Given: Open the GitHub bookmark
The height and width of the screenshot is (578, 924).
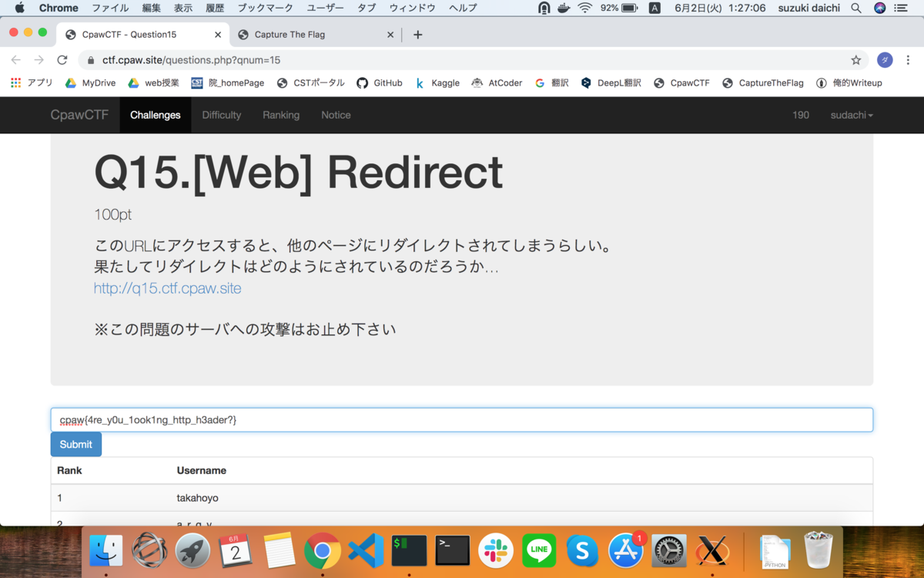Looking at the screenshot, I should [379, 83].
